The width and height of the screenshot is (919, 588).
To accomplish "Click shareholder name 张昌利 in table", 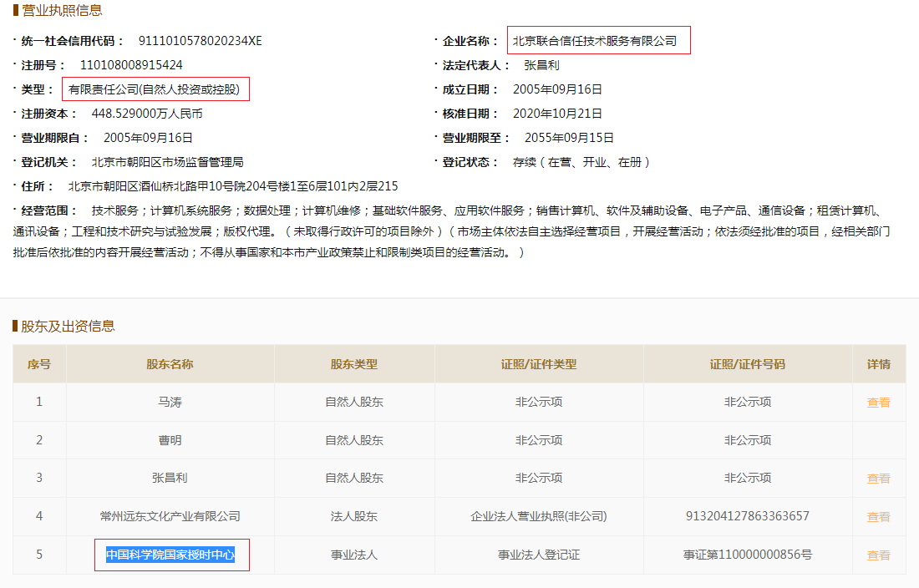I will tap(170, 479).
